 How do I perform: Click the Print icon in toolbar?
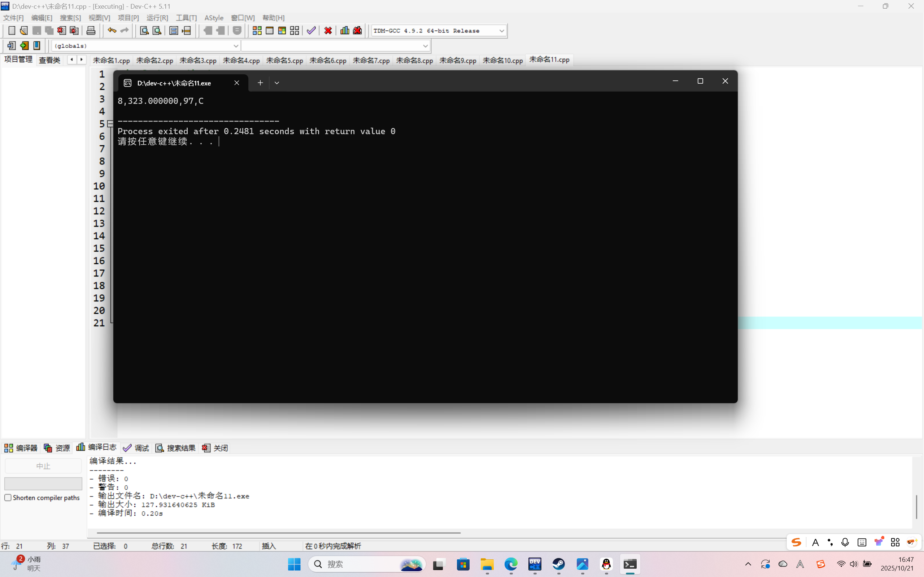click(91, 31)
